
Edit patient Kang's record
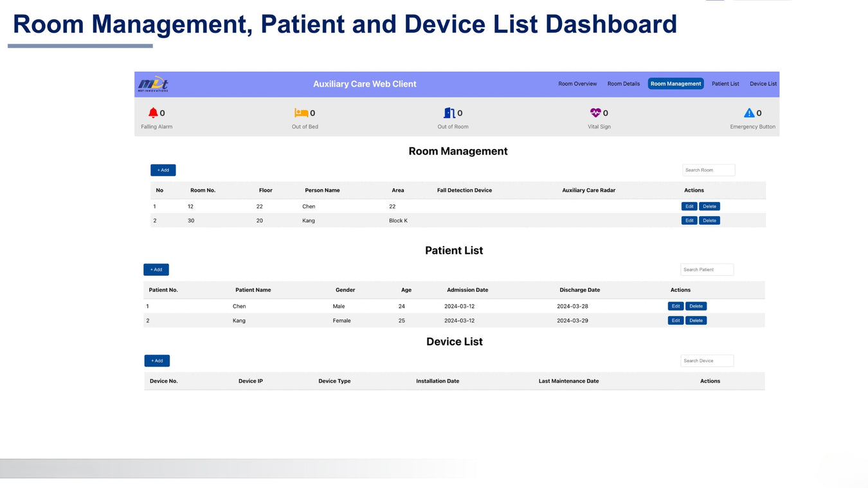(x=676, y=320)
